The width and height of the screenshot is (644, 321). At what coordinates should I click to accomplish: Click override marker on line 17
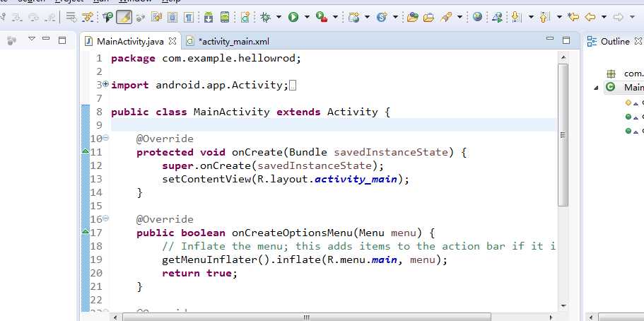point(85,232)
